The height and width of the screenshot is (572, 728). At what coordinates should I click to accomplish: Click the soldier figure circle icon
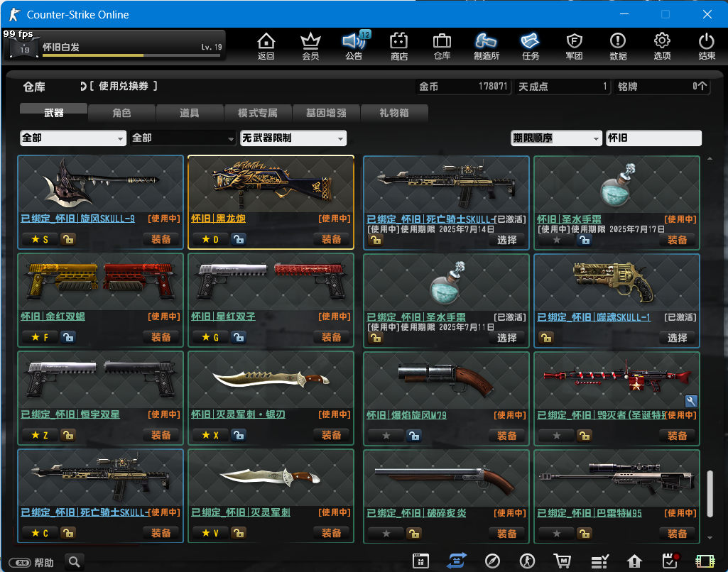click(x=527, y=561)
